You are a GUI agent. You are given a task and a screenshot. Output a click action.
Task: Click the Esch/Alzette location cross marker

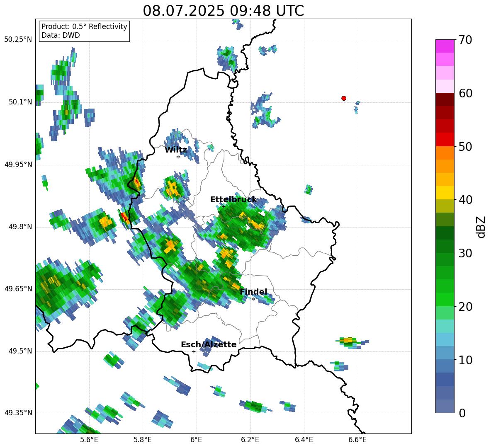194,351
